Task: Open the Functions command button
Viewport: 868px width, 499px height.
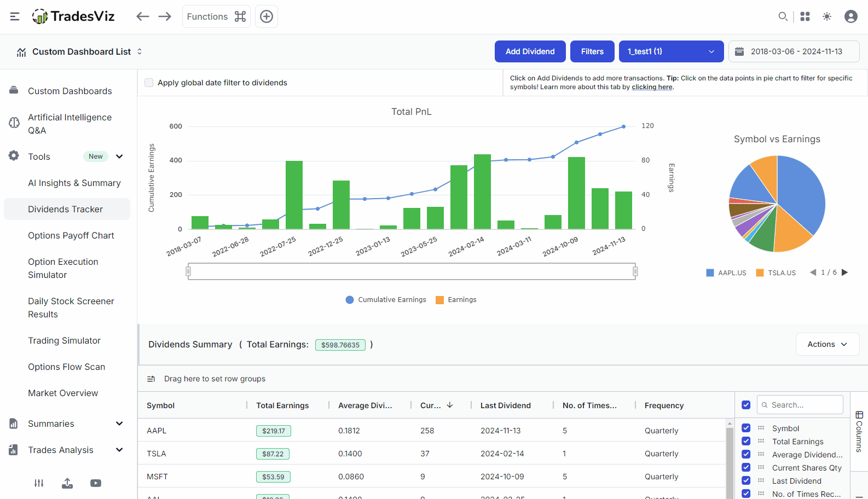Action: click(216, 16)
